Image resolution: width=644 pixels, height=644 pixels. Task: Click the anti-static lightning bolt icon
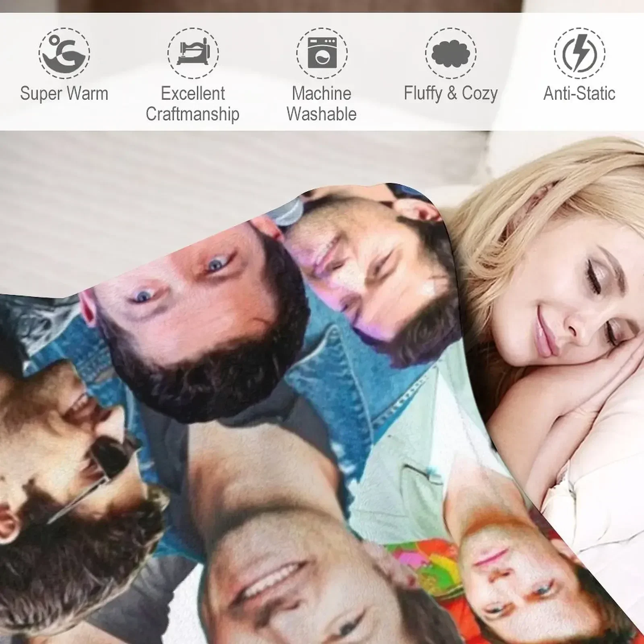coord(580,53)
